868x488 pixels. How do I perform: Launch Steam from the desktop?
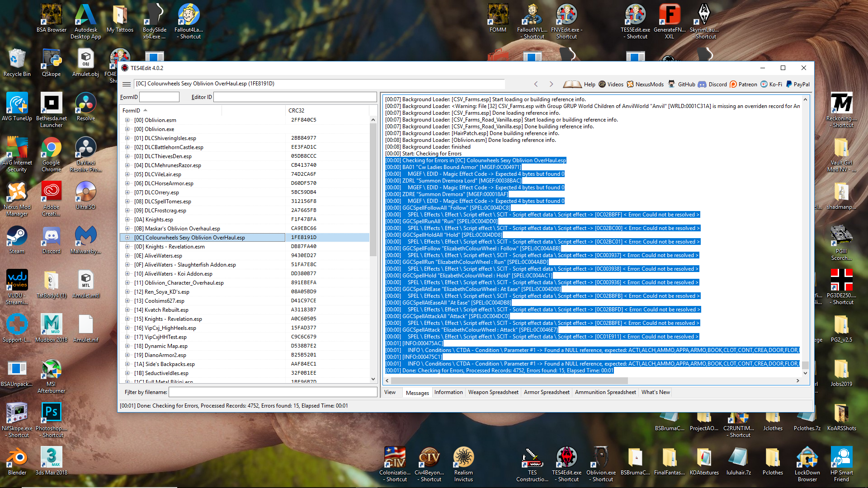tap(17, 240)
